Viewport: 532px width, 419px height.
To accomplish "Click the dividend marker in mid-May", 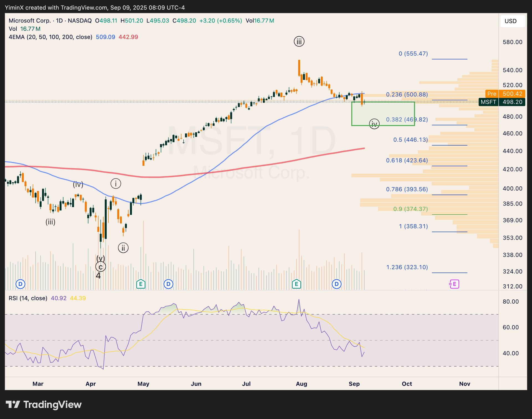I will [x=168, y=284].
